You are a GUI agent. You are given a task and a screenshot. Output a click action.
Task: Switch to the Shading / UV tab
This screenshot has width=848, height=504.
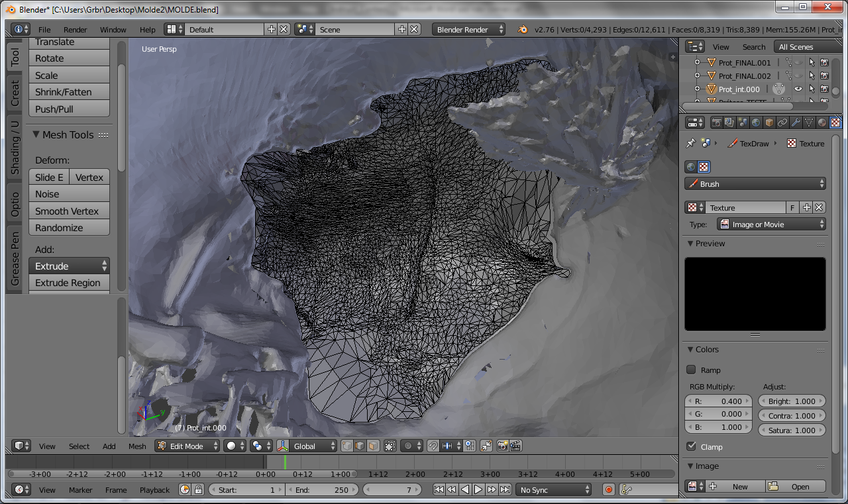point(15,147)
